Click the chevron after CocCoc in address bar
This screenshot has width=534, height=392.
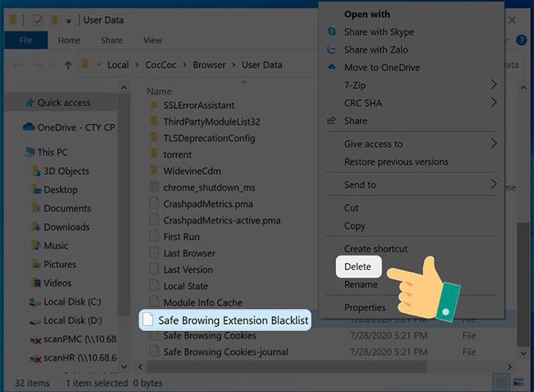[184, 65]
